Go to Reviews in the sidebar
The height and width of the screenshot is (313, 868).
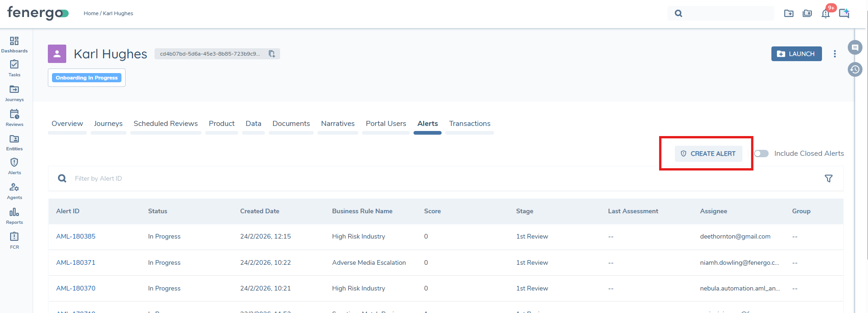click(14, 118)
